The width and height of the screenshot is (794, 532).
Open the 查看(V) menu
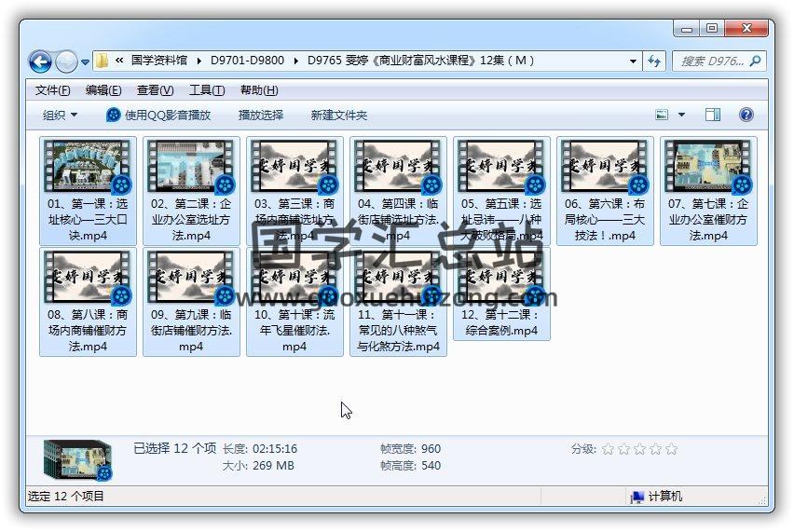pos(156,90)
